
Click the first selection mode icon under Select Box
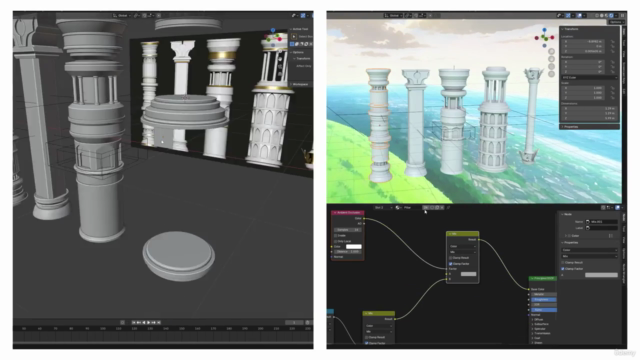(x=292, y=44)
